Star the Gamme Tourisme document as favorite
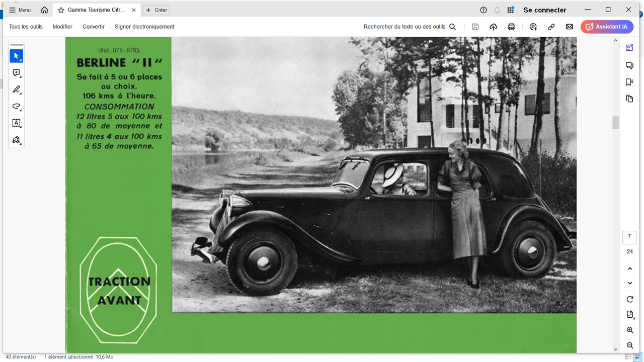Screen dimensions: 644x362 pos(61,10)
